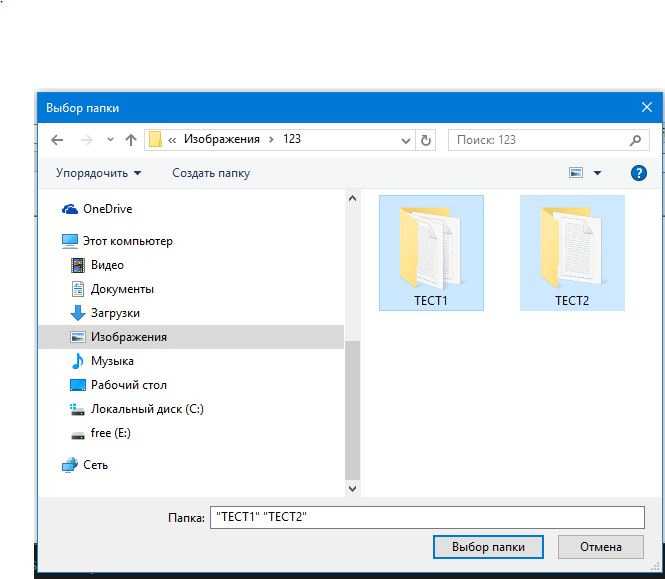The width and height of the screenshot is (665, 579).
Task: Click the Папка folder name input field
Action: [x=428, y=517]
